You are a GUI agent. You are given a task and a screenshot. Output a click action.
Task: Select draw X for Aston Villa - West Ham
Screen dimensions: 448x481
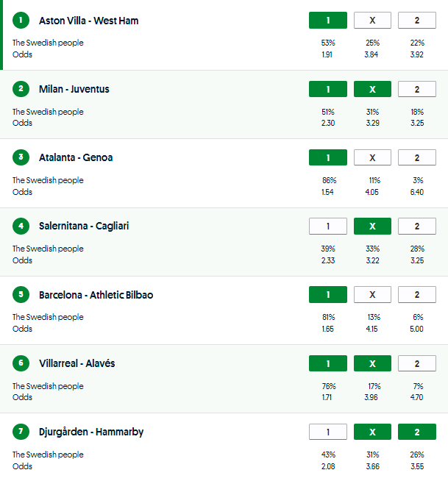372,21
